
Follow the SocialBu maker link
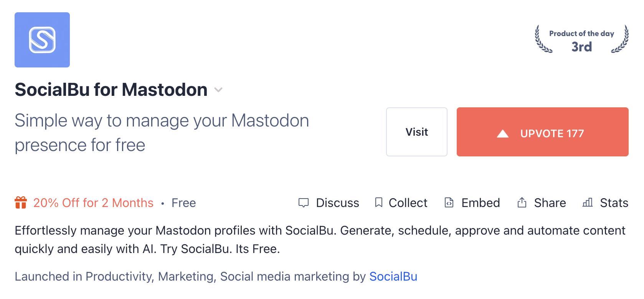click(x=393, y=276)
